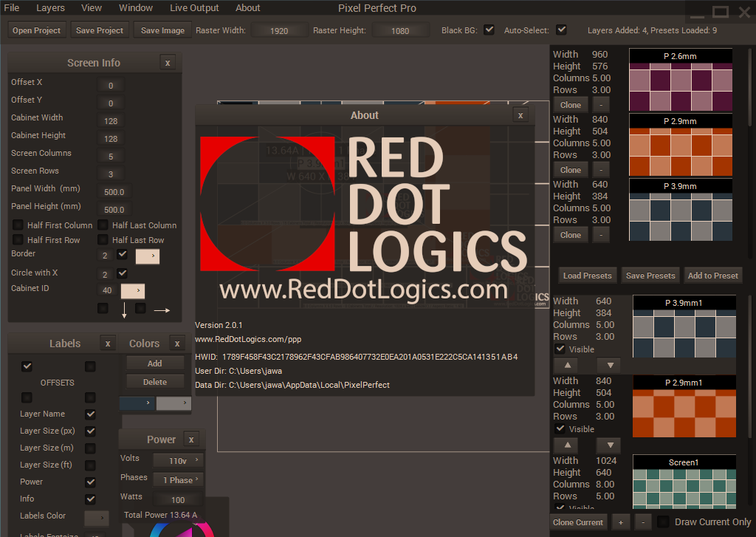Open the Layers menu

pyautogui.click(x=50, y=7)
